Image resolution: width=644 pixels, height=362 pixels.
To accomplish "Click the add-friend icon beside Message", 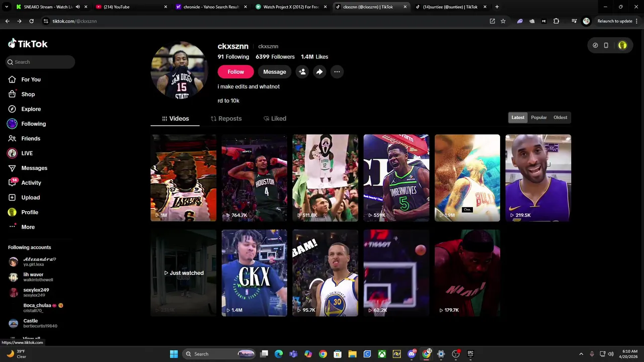I will [302, 72].
